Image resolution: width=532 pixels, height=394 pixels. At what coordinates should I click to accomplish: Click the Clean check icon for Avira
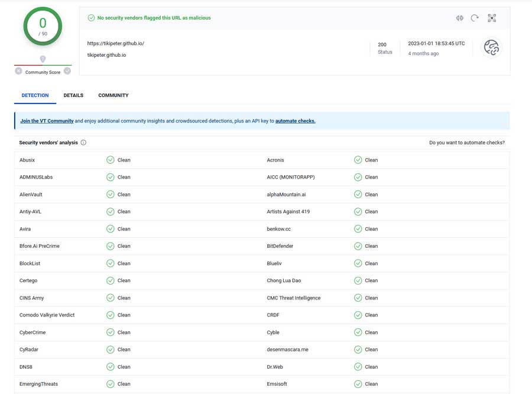[111, 229]
